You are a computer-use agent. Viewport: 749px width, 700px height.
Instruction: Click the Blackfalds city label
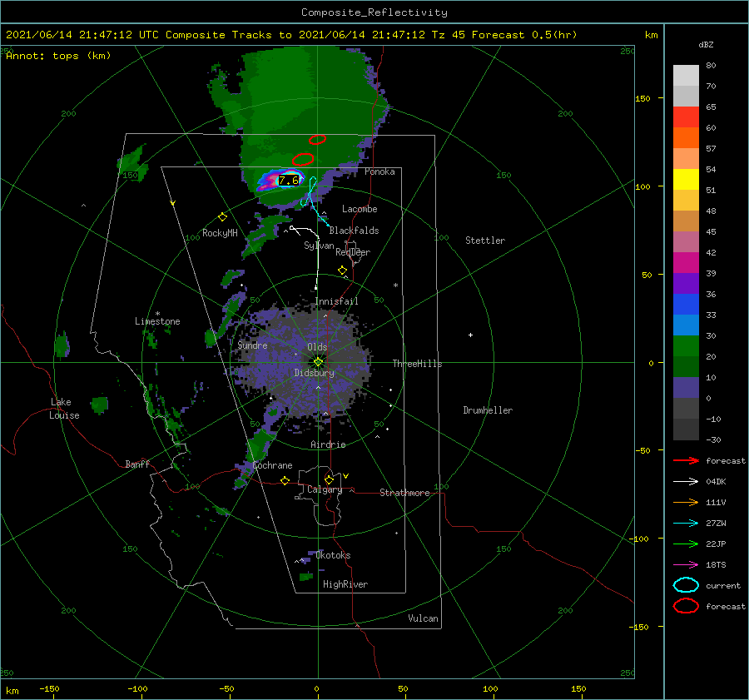tap(354, 231)
